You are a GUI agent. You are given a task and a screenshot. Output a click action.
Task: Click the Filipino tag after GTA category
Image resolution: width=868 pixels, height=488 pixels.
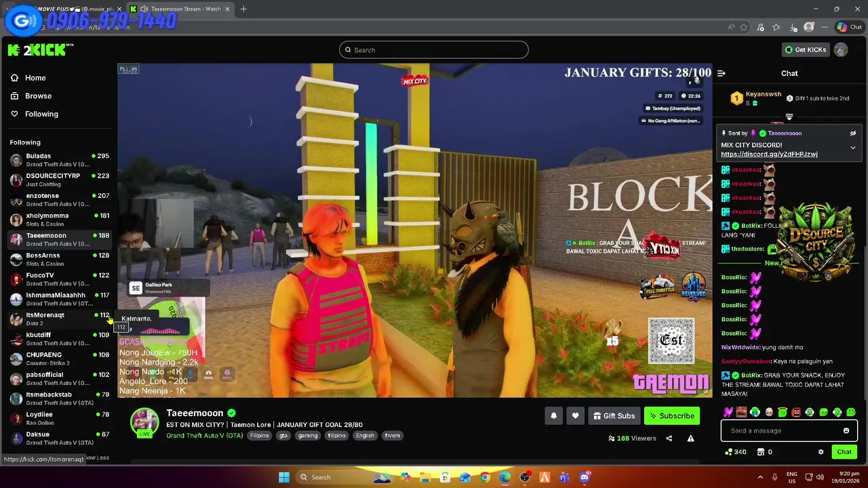click(259, 436)
